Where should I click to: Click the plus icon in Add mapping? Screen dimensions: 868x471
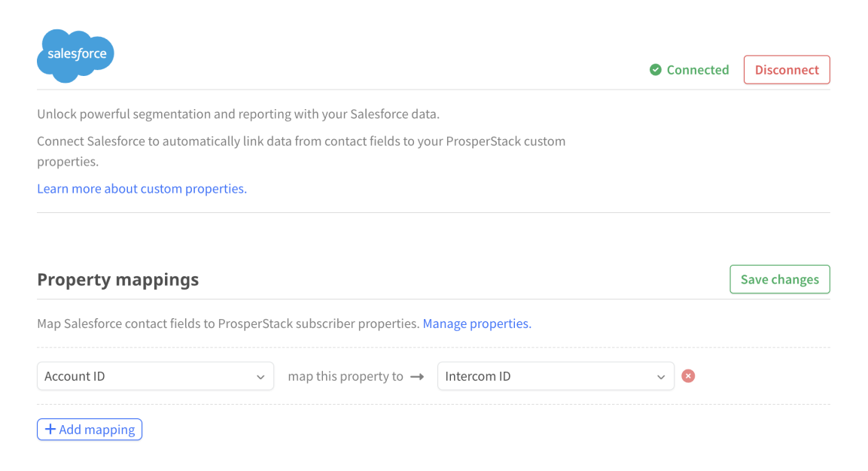coord(50,430)
